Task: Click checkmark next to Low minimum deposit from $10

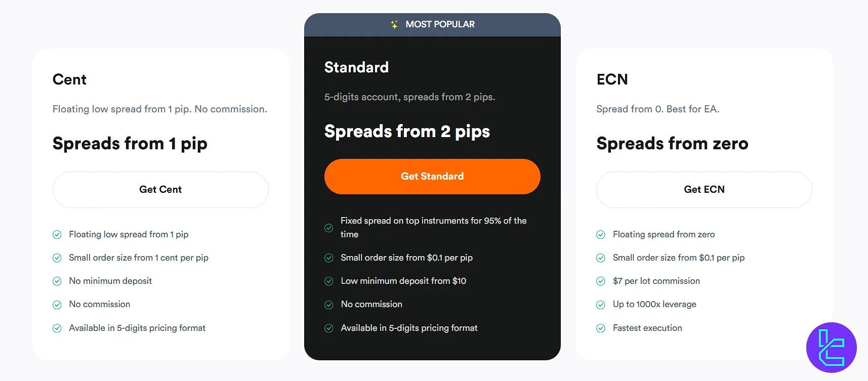Action: pos(329,281)
